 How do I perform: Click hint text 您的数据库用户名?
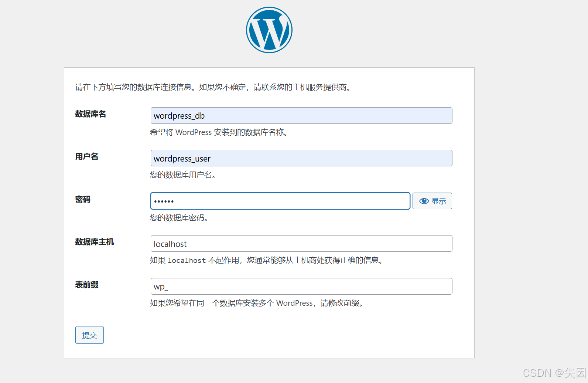click(183, 175)
